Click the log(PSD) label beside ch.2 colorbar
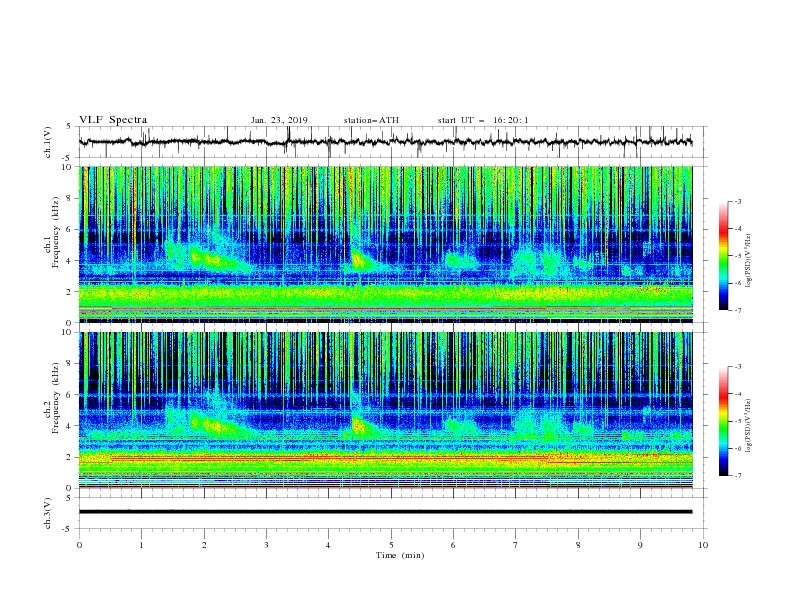 point(748,426)
